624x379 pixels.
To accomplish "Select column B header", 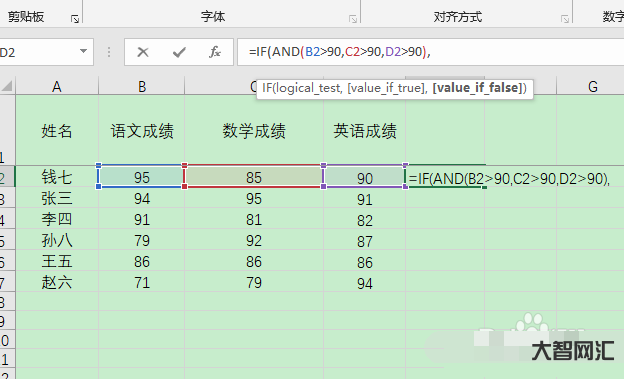I will point(142,86).
